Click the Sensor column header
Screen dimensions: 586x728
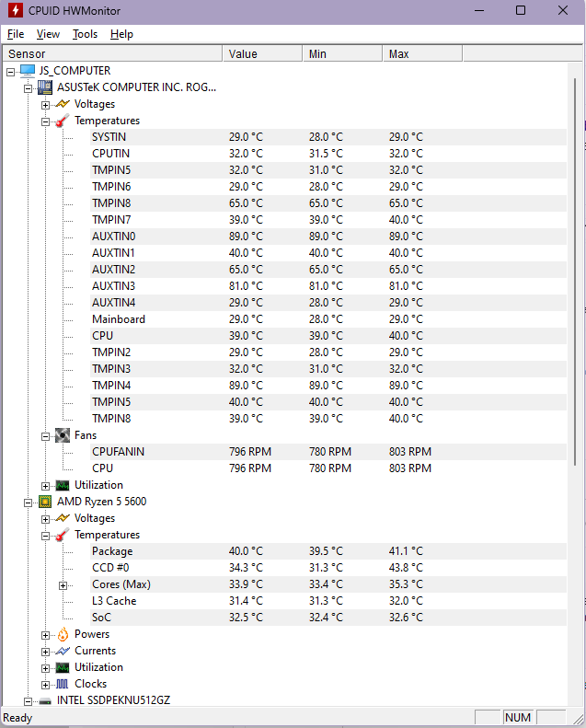[x=112, y=54]
